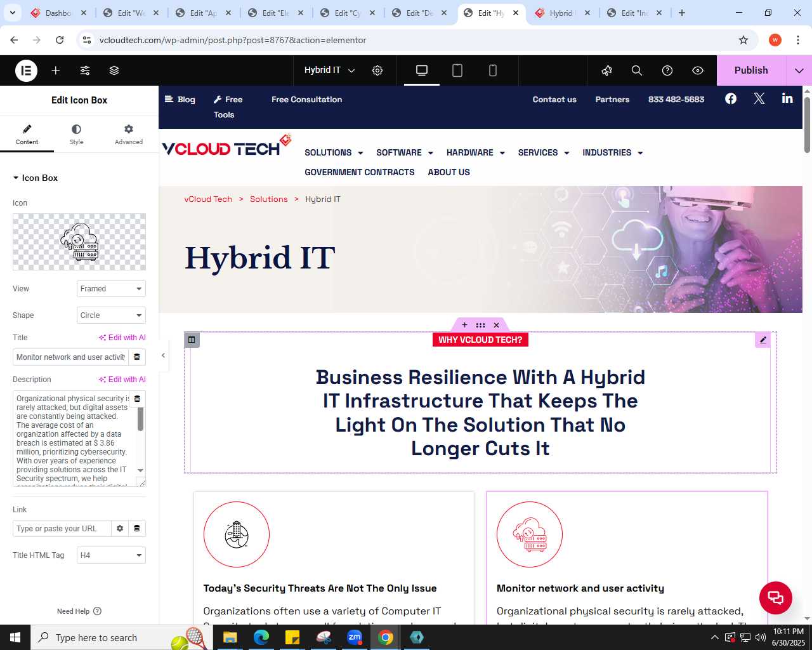The width and height of the screenshot is (812, 650).
Task: Add a new element with the plus icon
Action: pos(56,70)
